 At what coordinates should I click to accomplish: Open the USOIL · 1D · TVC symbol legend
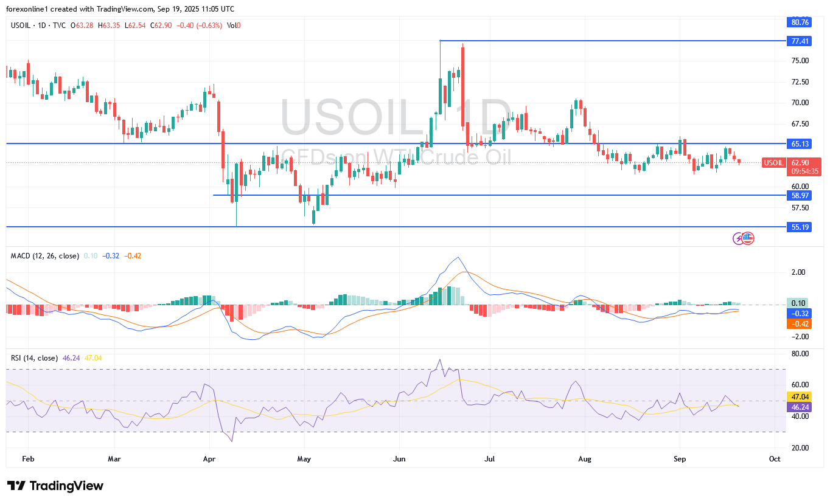pyautogui.click(x=38, y=25)
